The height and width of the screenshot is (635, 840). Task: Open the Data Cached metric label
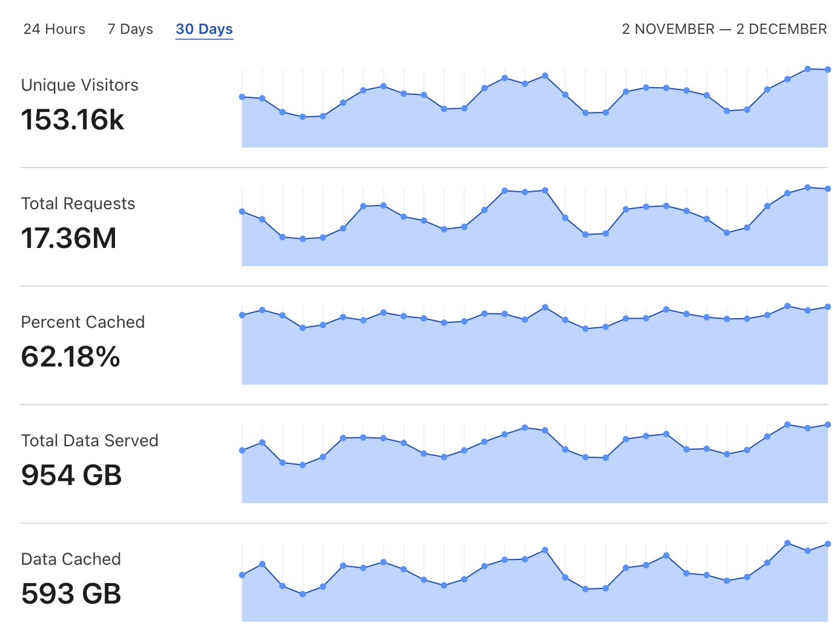tap(71, 559)
